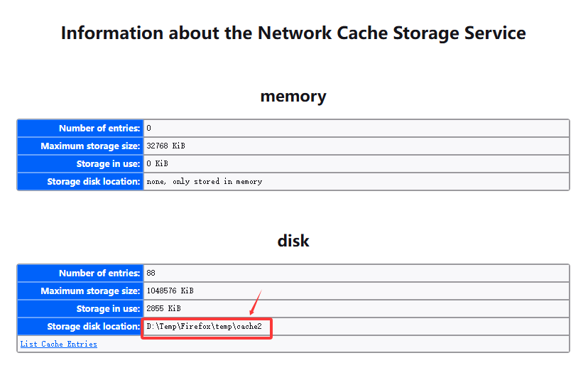Select the page title heading text
588x385 pixels.
tap(293, 33)
